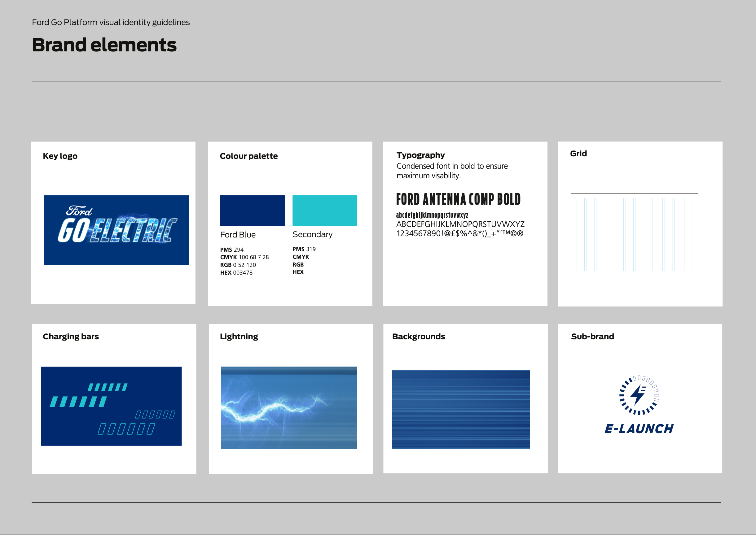Viewport: 756px width, 535px height.
Task: Click the charging bars graphic
Action: (111, 406)
